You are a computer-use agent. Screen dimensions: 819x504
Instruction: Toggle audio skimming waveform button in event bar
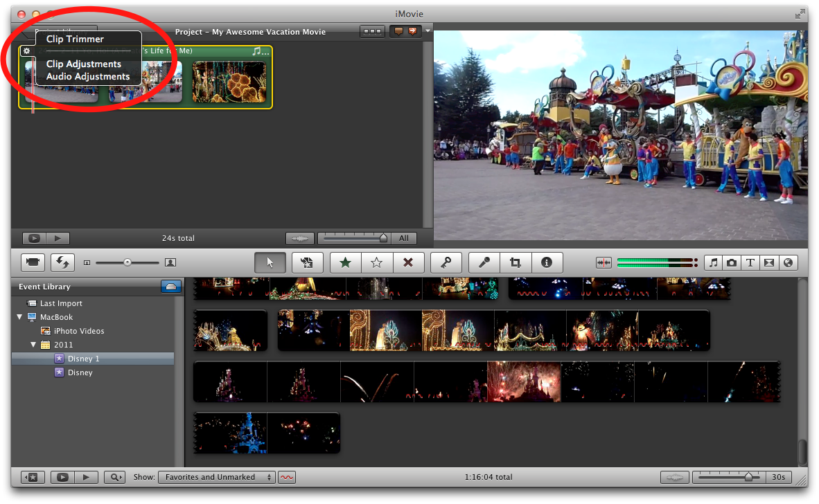coord(287,477)
